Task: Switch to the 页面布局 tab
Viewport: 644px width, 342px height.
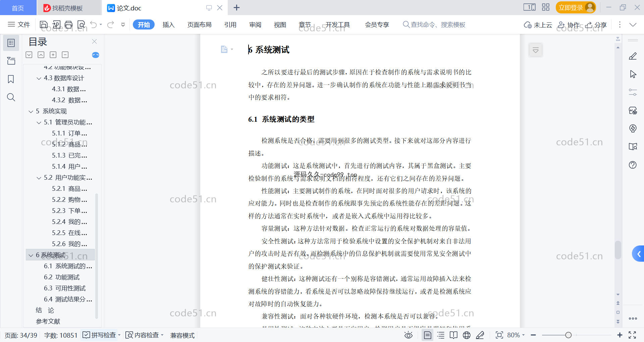Action: click(x=199, y=24)
